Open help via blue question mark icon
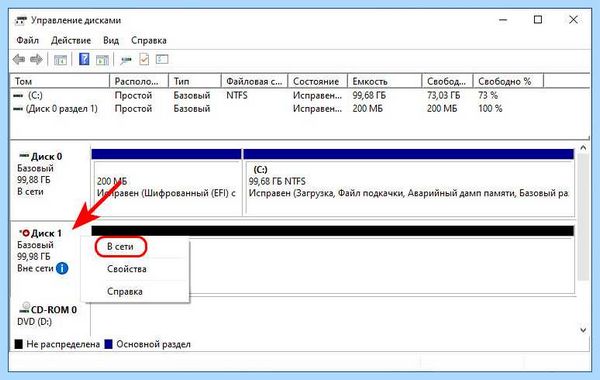 [84, 59]
